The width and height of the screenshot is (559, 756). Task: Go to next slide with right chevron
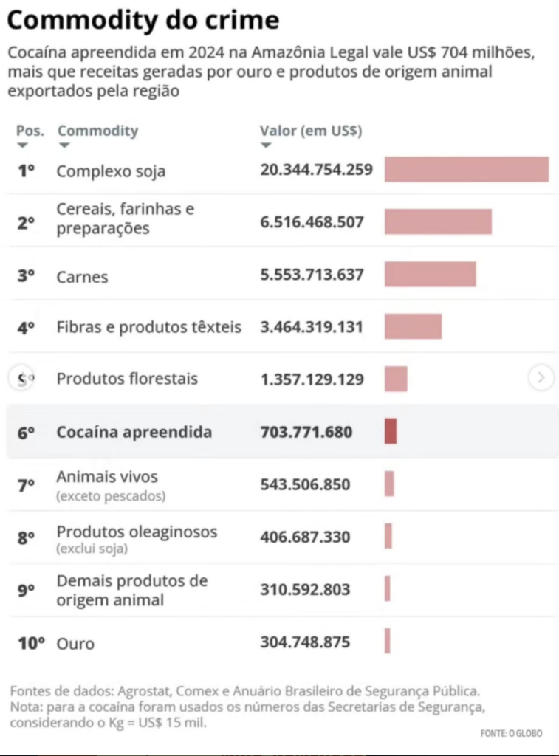pyautogui.click(x=541, y=377)
